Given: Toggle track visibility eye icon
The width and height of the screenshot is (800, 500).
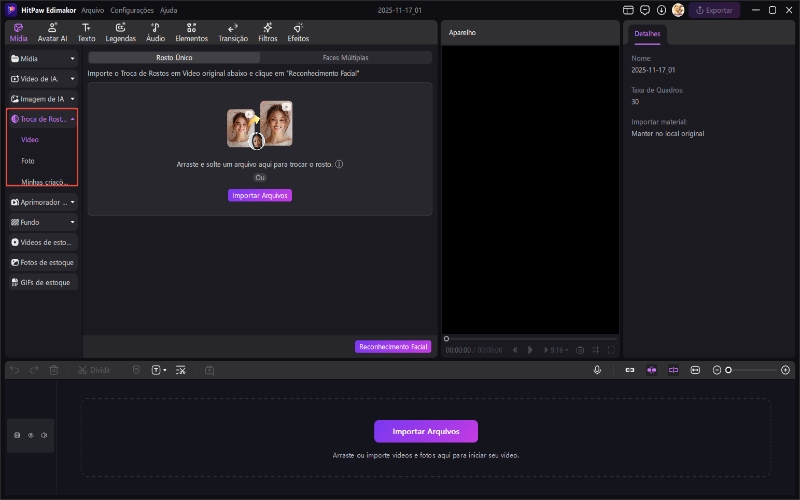Looking at the screenshot, I should [x=31, y=435].
